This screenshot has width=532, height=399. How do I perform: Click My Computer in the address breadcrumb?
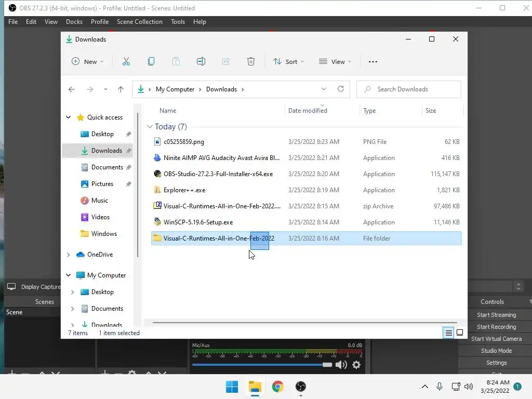pyautogui.click(x=175, y=89)
